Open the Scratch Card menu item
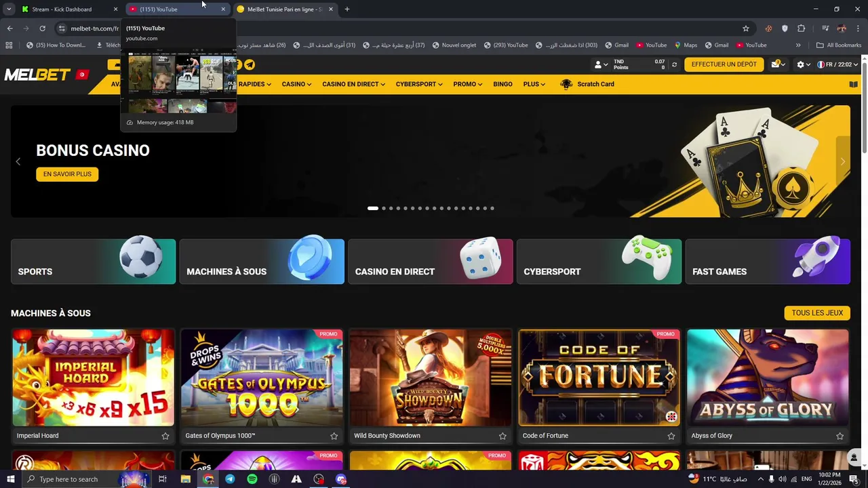Image resolution: width=868 pixels, height=488 pixels. tap(595, 84)
